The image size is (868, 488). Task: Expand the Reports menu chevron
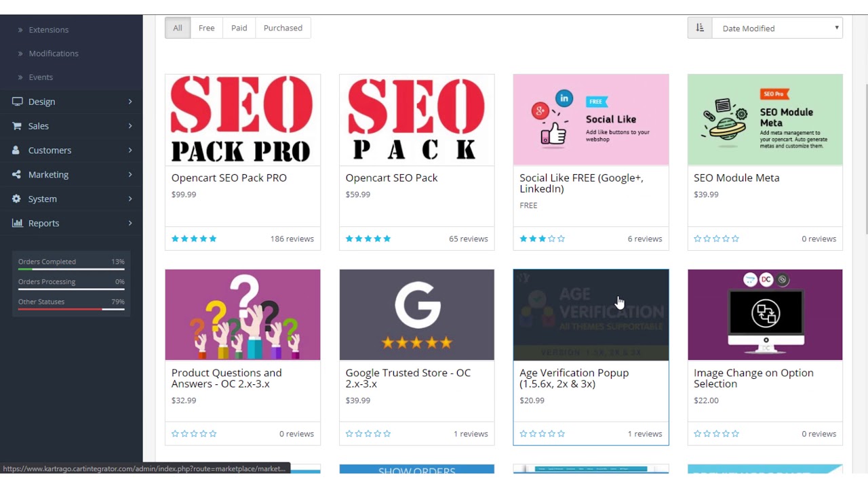130,223
